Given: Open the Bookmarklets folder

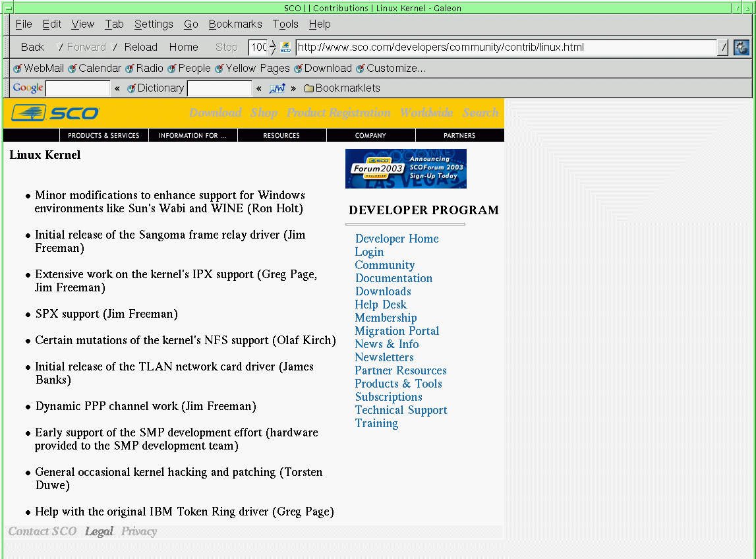Looking at the screenshot, I should [x=342, y=88].
